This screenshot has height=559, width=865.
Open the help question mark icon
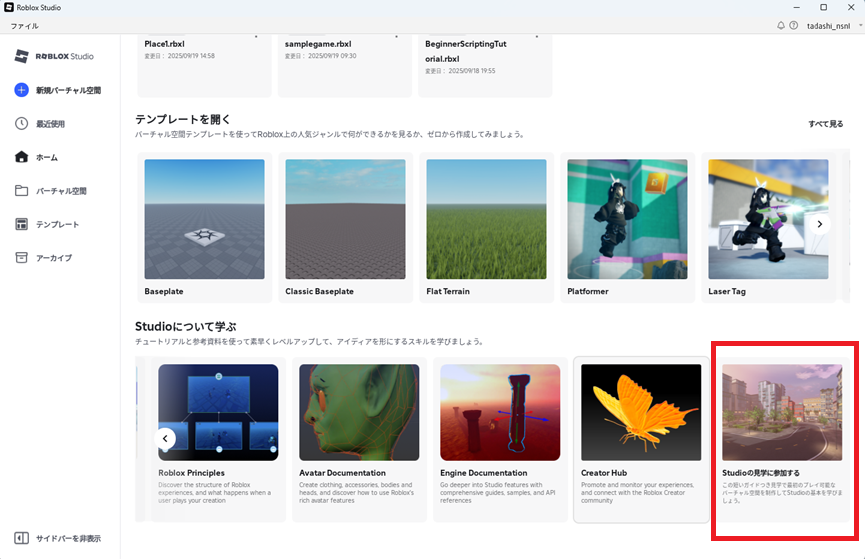(794, 25)
